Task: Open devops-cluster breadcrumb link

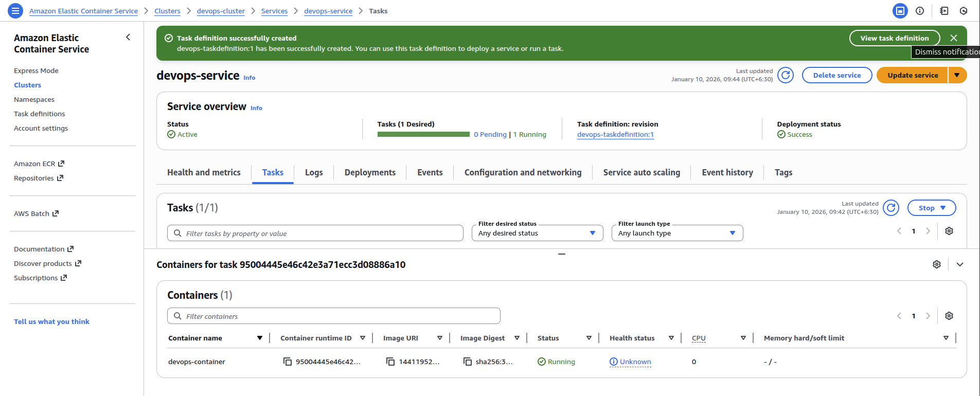Action: 221,11
